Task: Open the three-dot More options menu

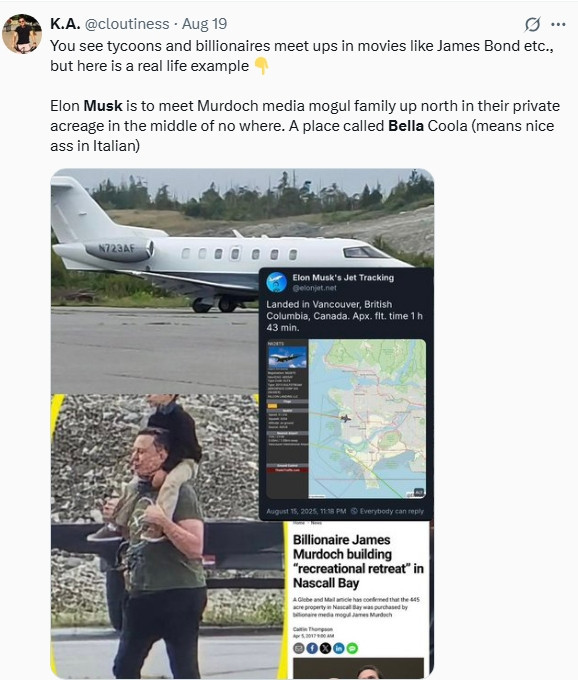Action: pyautogui.click(x=558, y=24)
